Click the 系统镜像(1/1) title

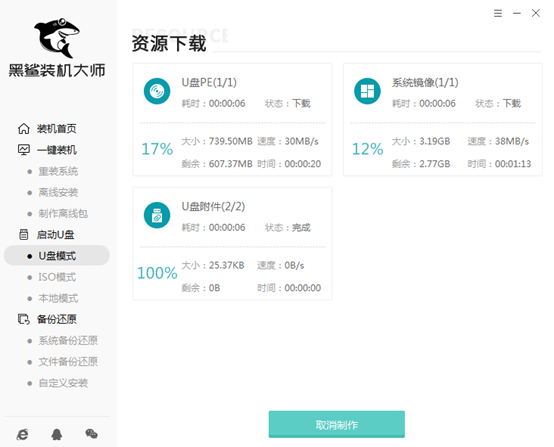(x=425, y=82)
